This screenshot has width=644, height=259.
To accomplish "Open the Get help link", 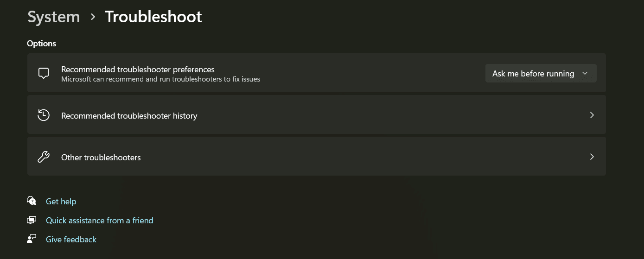I will tap(61, 202).
